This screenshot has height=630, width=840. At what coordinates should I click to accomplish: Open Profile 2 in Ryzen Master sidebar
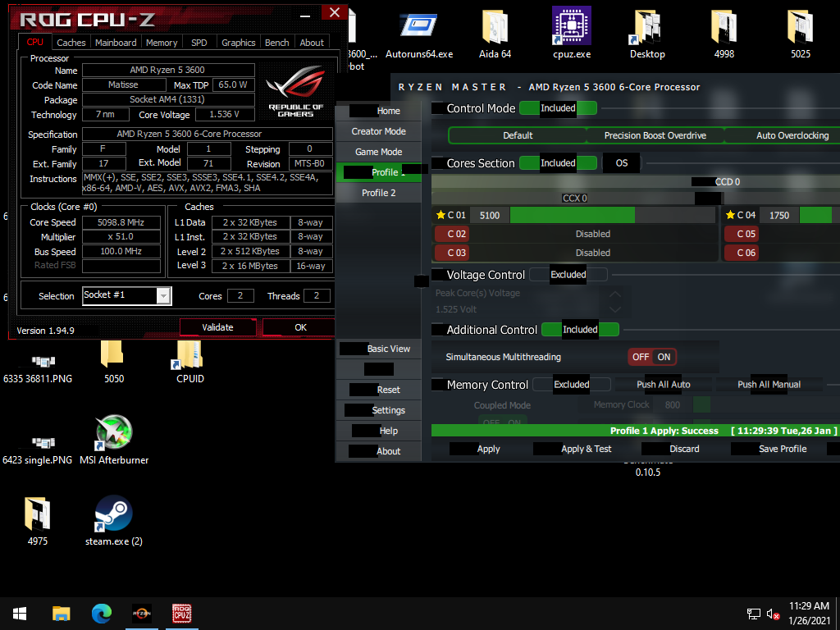coord(378,193)
